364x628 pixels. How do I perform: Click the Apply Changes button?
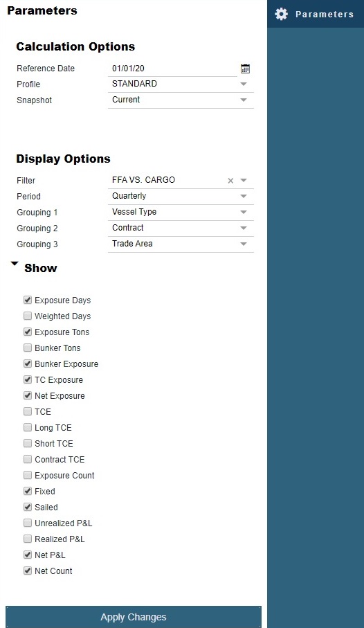(134, 617)
